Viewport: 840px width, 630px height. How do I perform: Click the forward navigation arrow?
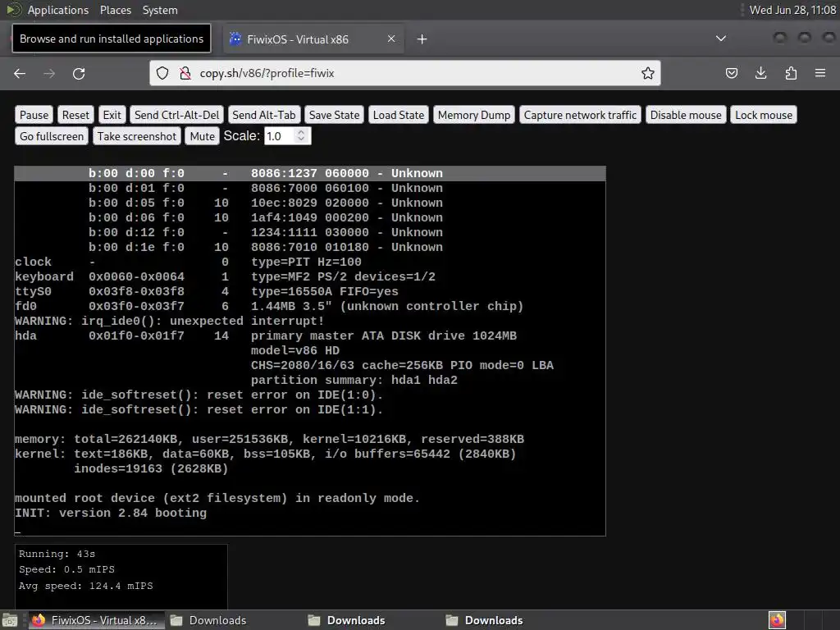point(49,73)
